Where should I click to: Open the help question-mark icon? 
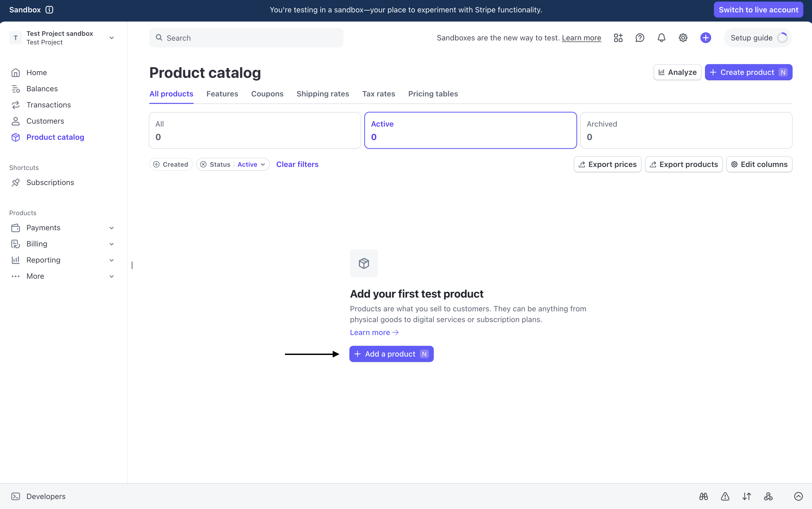point(639,38)
